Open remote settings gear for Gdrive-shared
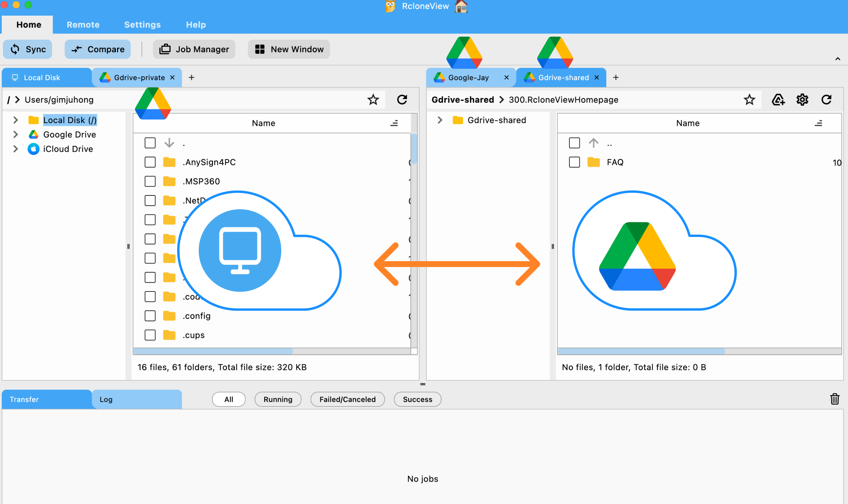 point(802,100)
